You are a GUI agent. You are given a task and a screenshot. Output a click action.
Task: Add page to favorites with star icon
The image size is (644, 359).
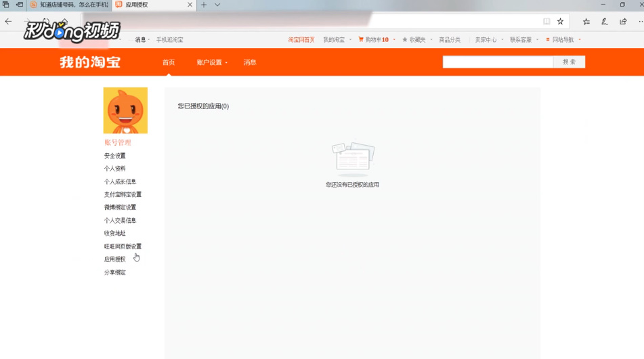[x=560, y=22]
